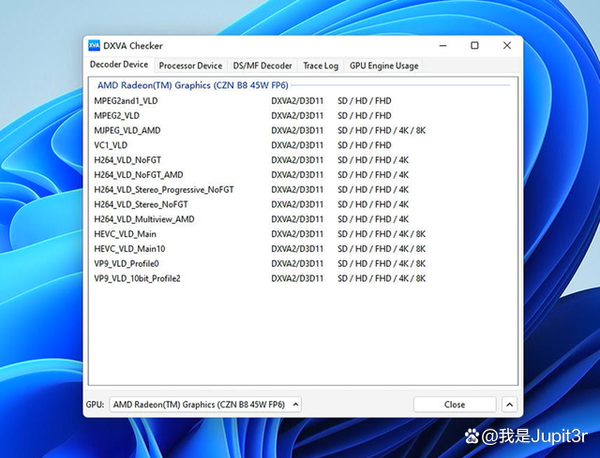Go to the Trace Log tab
This screenshot has width=600, height=458.
pos(321,66)
